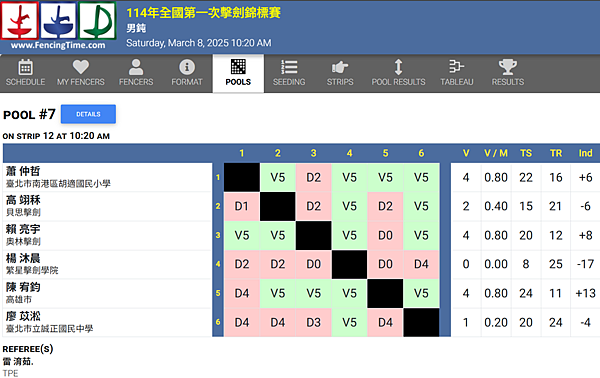Click club name 貝思擊劍
The image size is (600, 378).
pos(23,212)
